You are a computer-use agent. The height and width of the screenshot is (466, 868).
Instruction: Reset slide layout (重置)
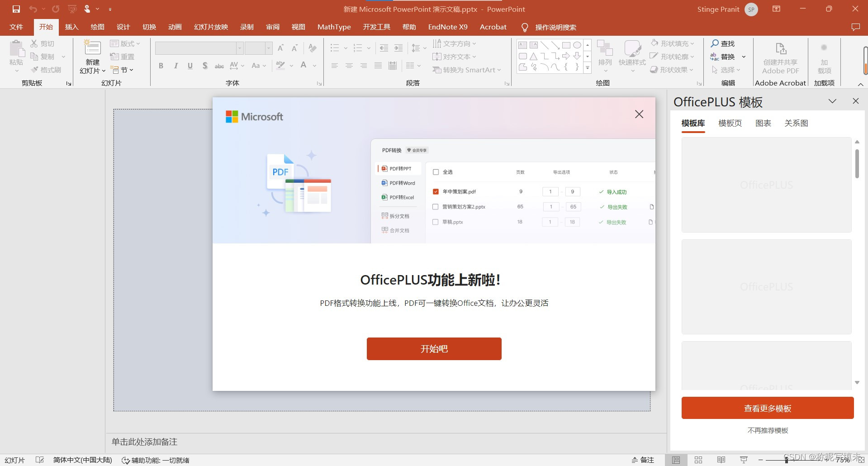(123, 57)
